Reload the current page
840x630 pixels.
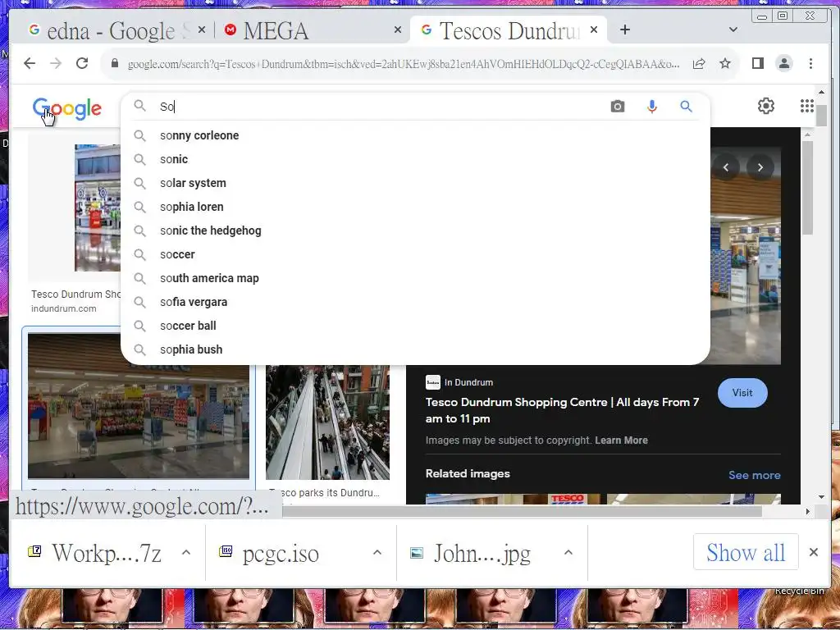click(82, 63)
